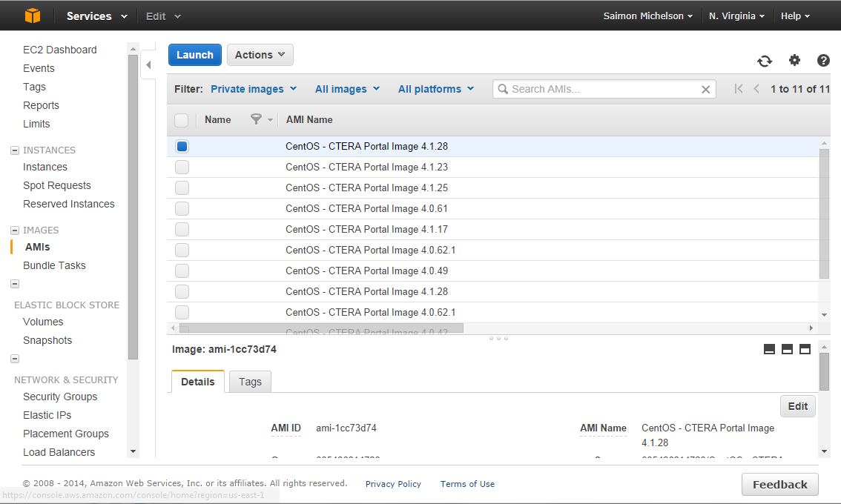841x504 pixels.
Task: Open the Services dropdown menu
Action: click(x=96, y=16)
